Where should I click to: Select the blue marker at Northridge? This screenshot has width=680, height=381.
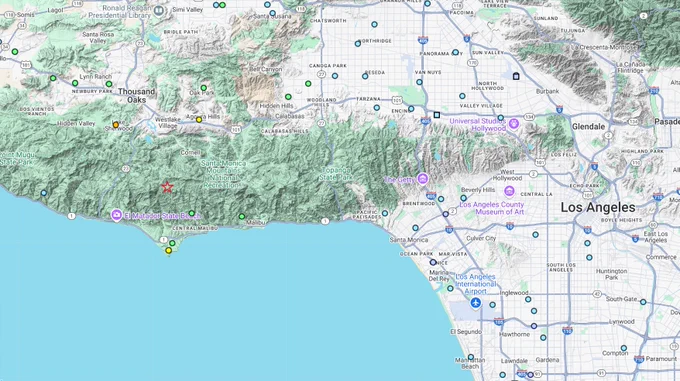coord(358,44)
